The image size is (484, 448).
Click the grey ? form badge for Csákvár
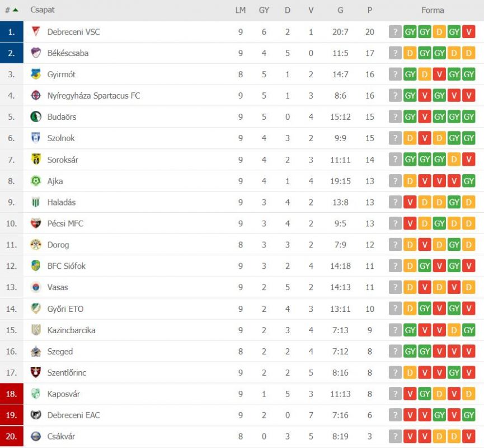click(396, 436)
